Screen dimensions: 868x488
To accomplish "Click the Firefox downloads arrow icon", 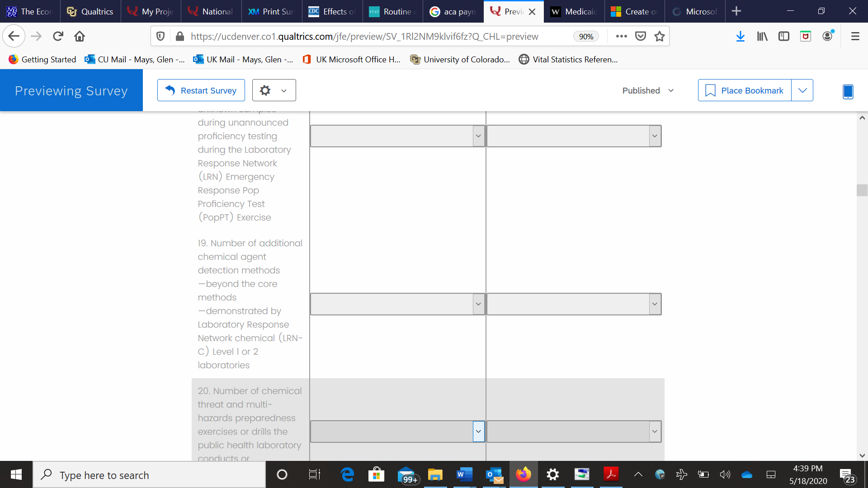I will click(x=740, y=36).
